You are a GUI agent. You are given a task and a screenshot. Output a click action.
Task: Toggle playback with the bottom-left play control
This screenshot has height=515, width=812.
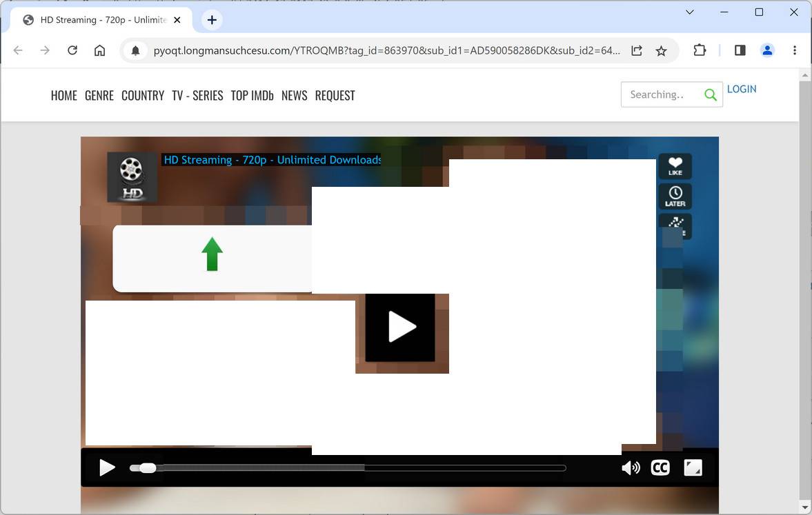(108, 467)
